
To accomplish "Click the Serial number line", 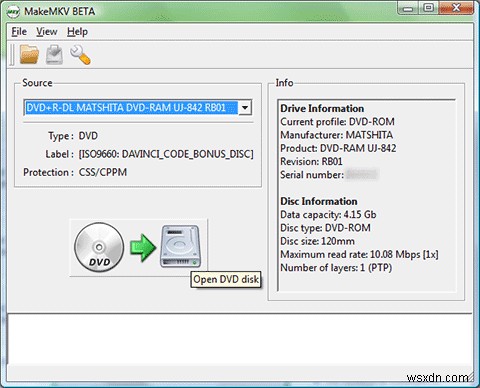I will pos(329,175).
